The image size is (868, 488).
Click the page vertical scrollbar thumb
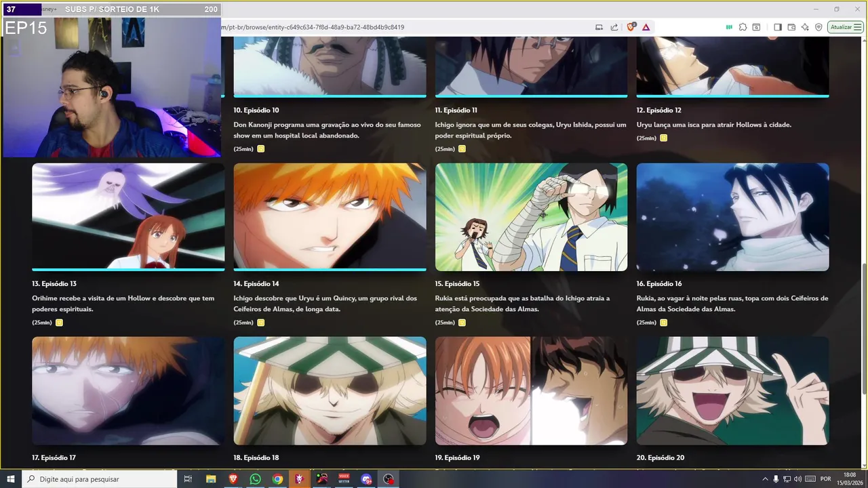point(864,327)
